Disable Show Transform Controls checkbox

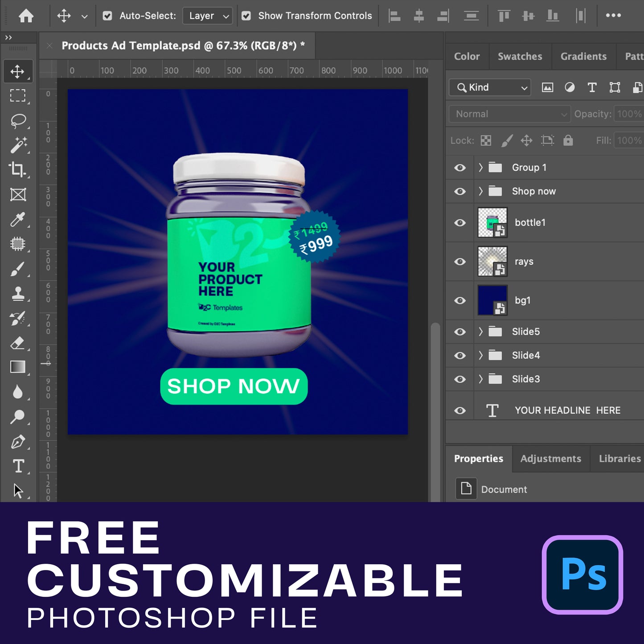[246, 16]
